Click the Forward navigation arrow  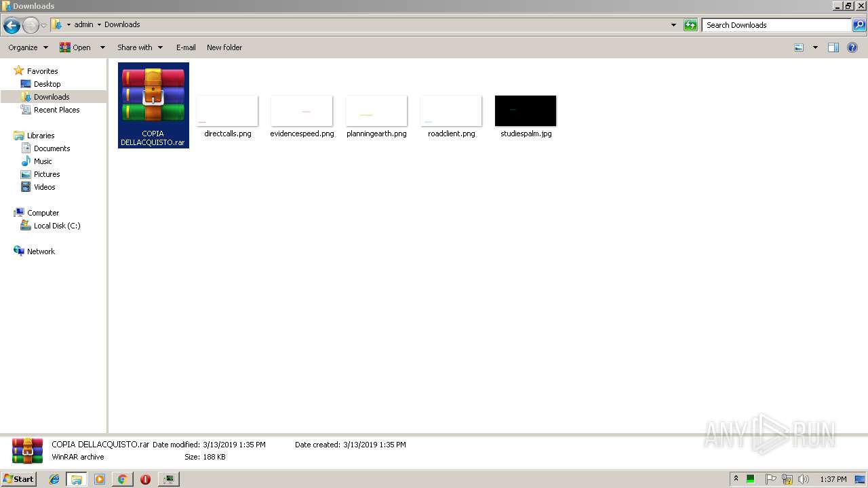point(31,25)
